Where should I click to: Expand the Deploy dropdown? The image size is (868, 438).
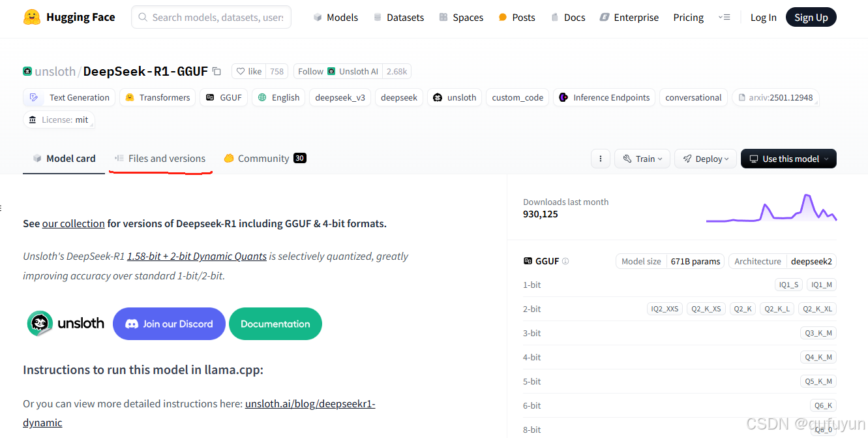[x=706, y=159]
